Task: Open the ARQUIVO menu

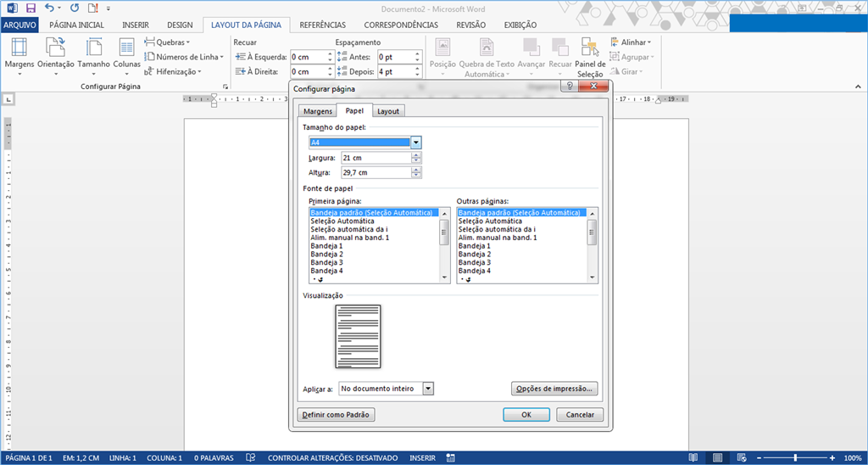Action: (x=19, y=25)
